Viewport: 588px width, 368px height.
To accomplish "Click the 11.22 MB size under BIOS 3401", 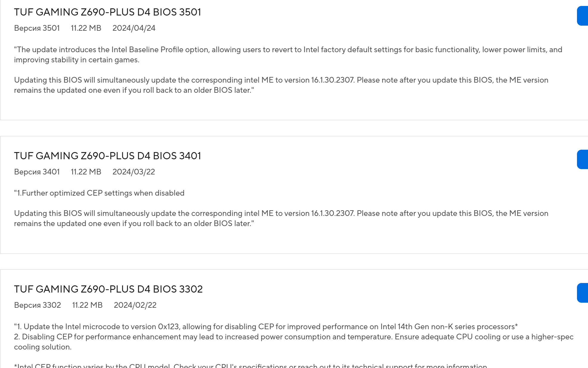I will 86,172.
